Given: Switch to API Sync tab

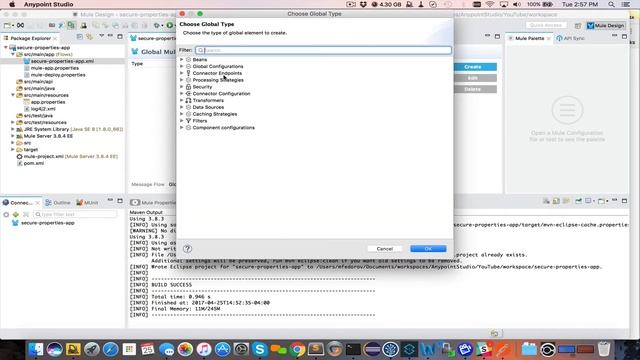Looking at the screenshot, I should coord(570,38).
